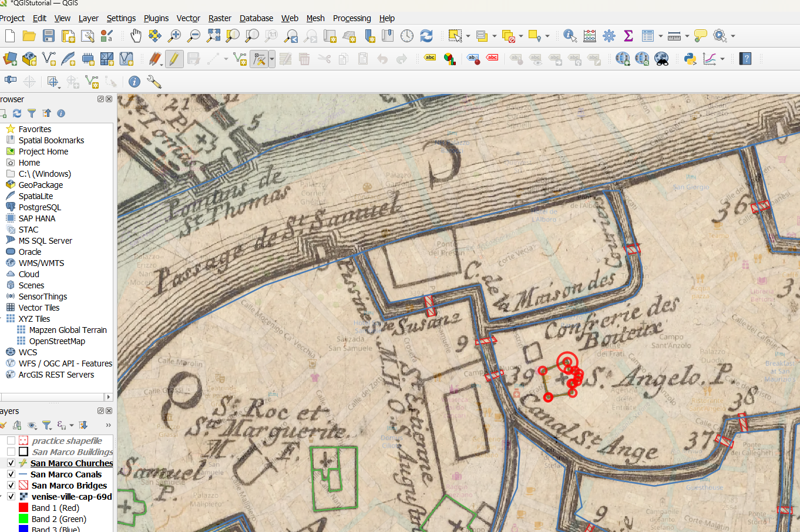Click the Zoom Out magnifier tool
800x532 pixels.
pyautogui.click(x=194, y=36)
